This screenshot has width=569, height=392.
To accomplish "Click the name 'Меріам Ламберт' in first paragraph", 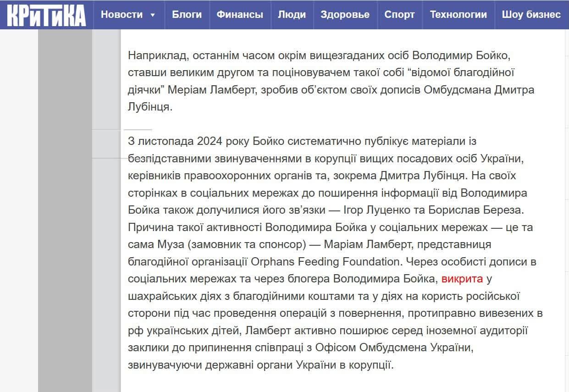I will (x=211, y=90).
